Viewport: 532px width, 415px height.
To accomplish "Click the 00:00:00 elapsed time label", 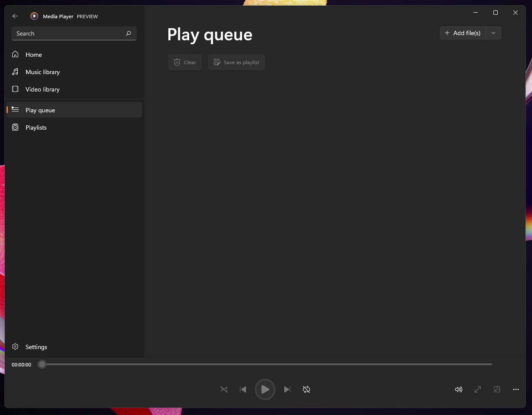I will [21, 365].
